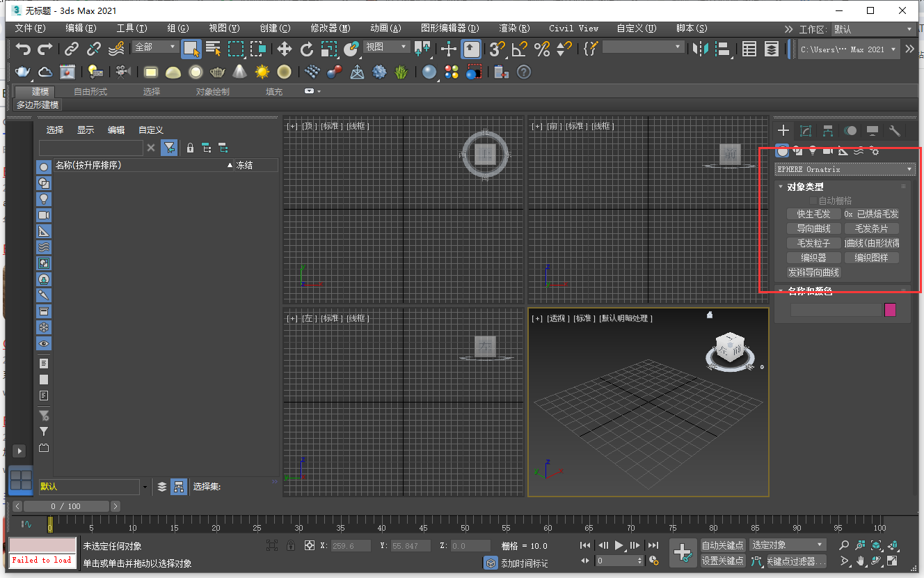The image size is (924, 578).
Task: Open the Modify tab with wrench-side arc icon
Action: [x=806, y=131]
